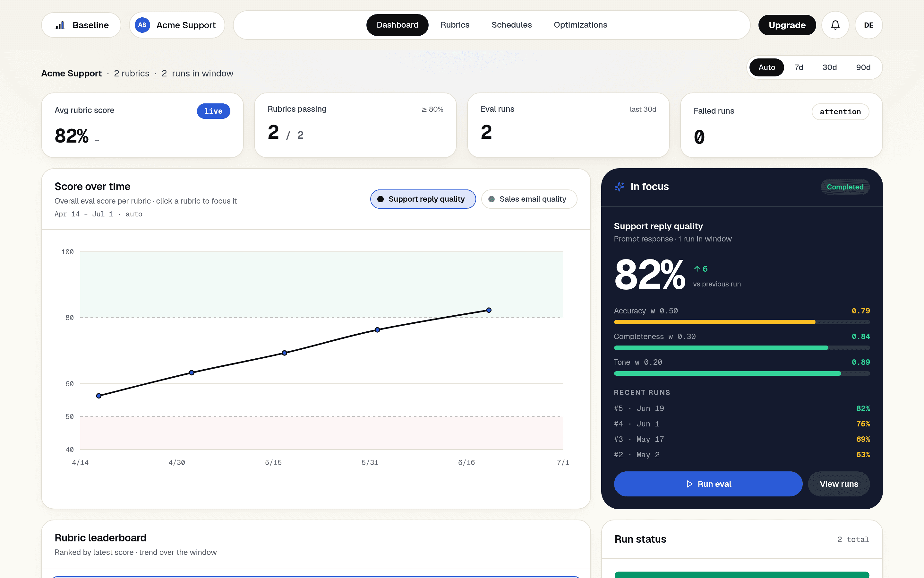Viewport: 924px width, 578px height.
Task: Click the Run status '2 total' label
Action: point(853,539)
